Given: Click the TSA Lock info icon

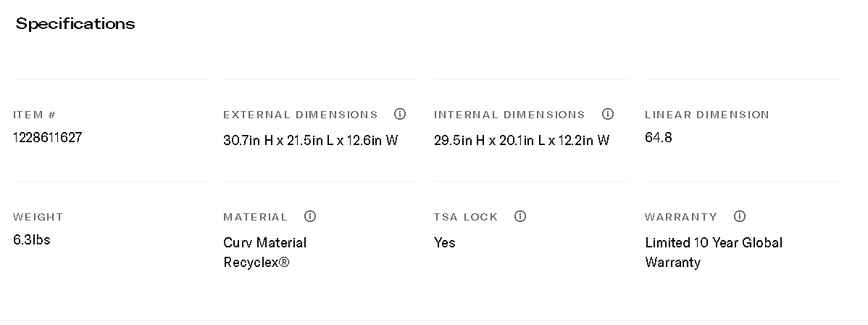Looking at the screenshot, I should point(519,216).
